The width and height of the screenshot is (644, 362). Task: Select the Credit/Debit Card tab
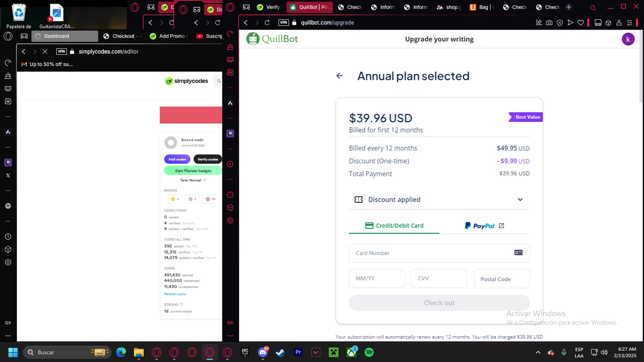pos(394,226)
